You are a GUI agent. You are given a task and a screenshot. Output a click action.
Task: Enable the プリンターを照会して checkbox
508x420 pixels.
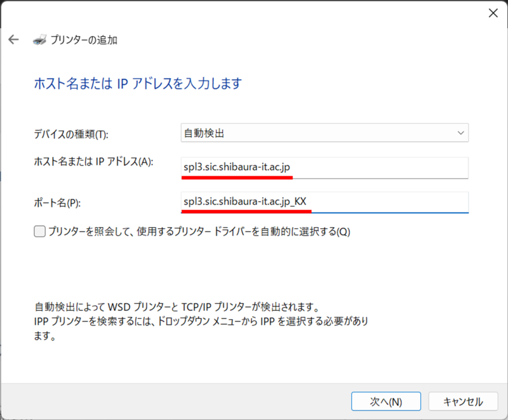(x=39, y=232)
